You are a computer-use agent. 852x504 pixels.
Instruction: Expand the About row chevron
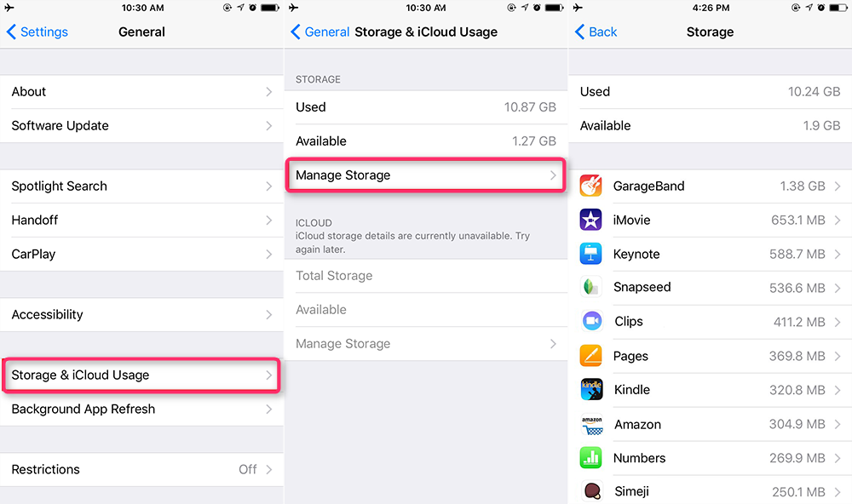click(269, 92)
